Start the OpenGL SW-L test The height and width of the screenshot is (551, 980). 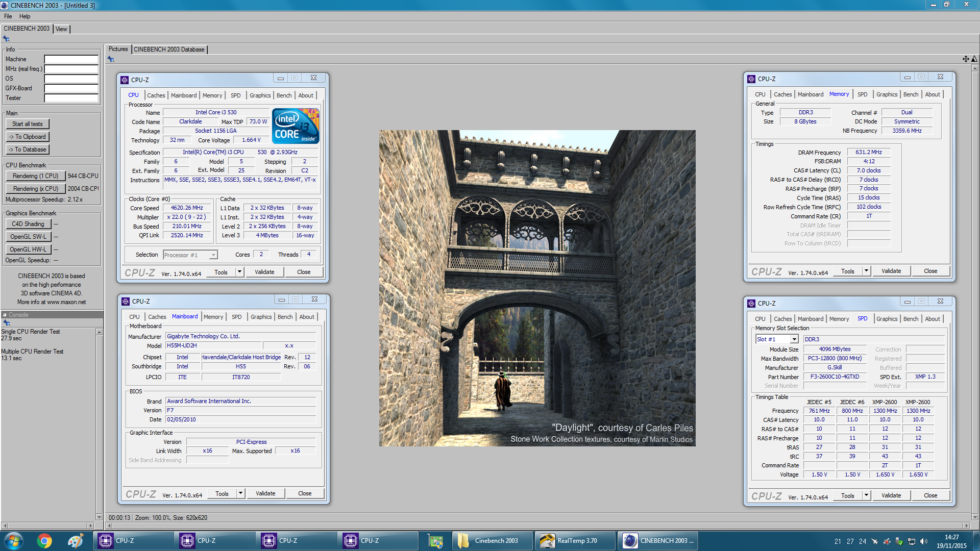29,237
